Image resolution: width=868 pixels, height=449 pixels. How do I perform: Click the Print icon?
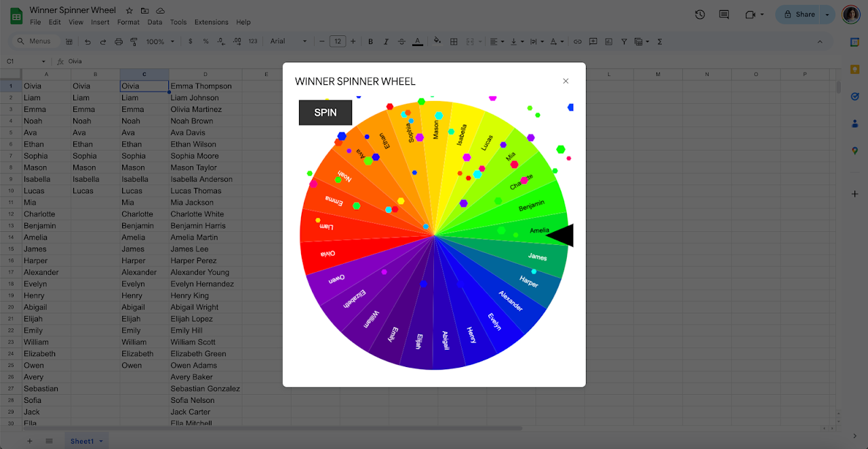(119, 42)
